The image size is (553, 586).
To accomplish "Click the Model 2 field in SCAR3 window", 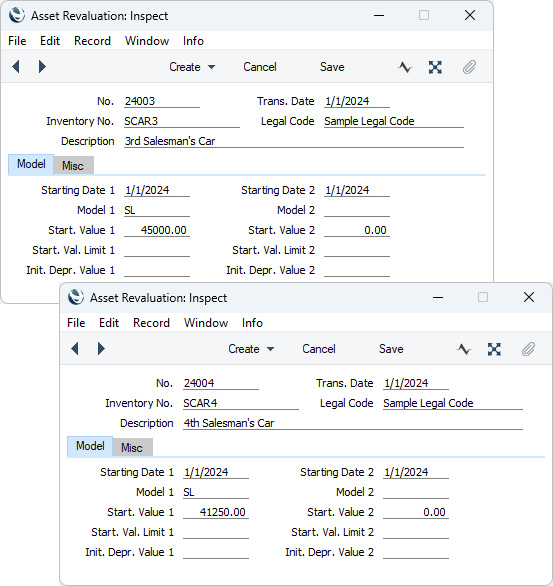I will pos(357,210).
